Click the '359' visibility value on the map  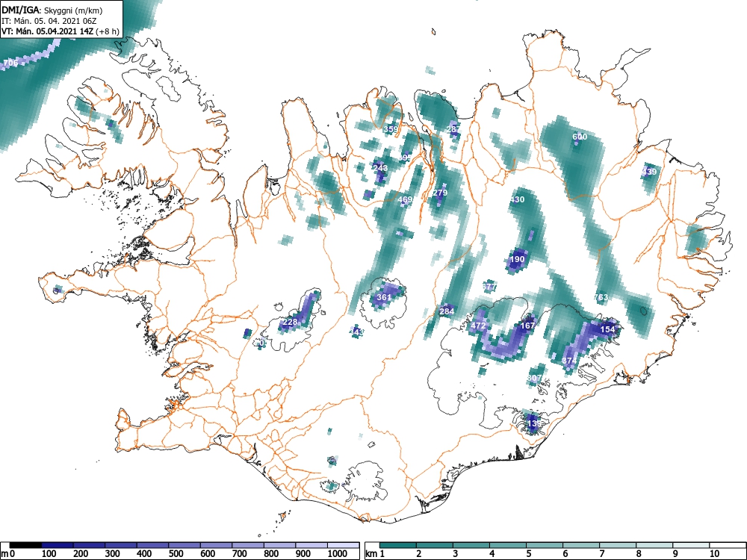391,129
